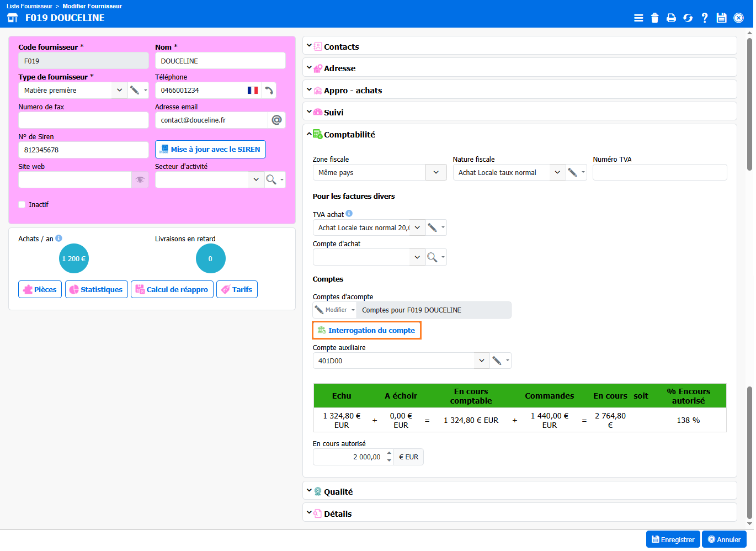Click the @ icon beside email address
This screenshot has width=756, height=551.
tap(276, 120)
